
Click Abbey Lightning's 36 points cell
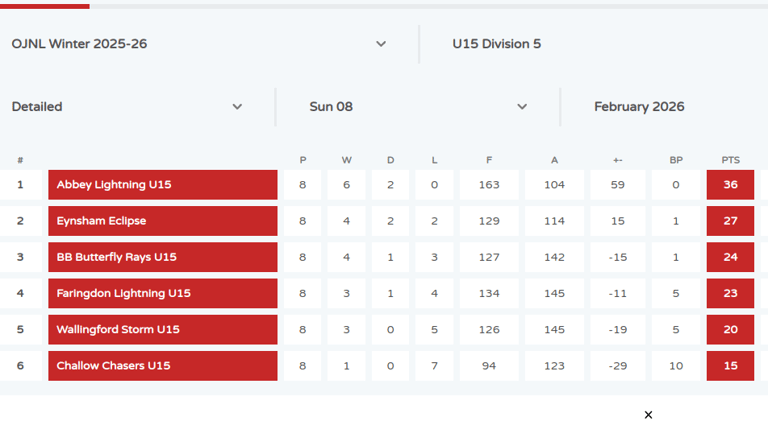(730, 185)
